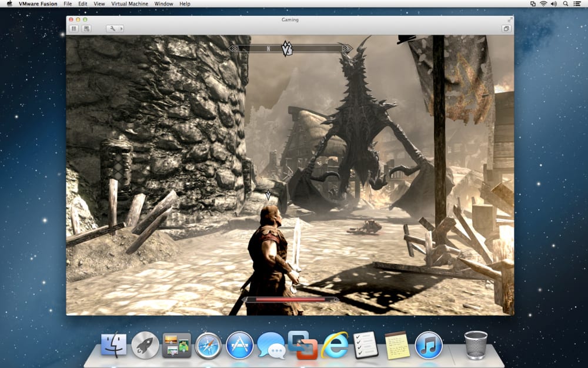Open the File menu
Screen dimensions: 588x368
click(68, 4)
